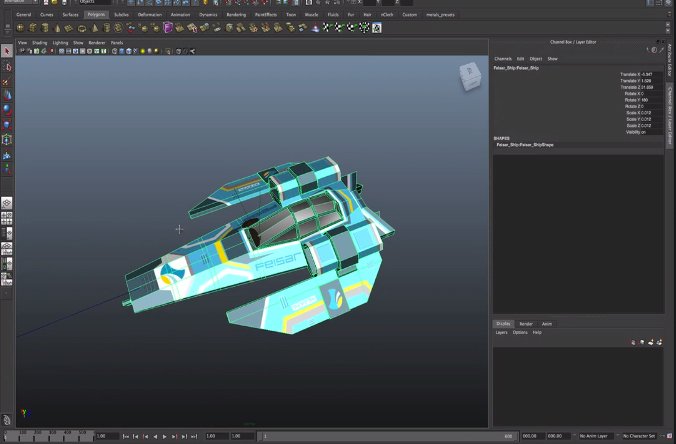Toggle textured display in panel toolbar
Screen dimensions: 676x444
pos(135,51)
